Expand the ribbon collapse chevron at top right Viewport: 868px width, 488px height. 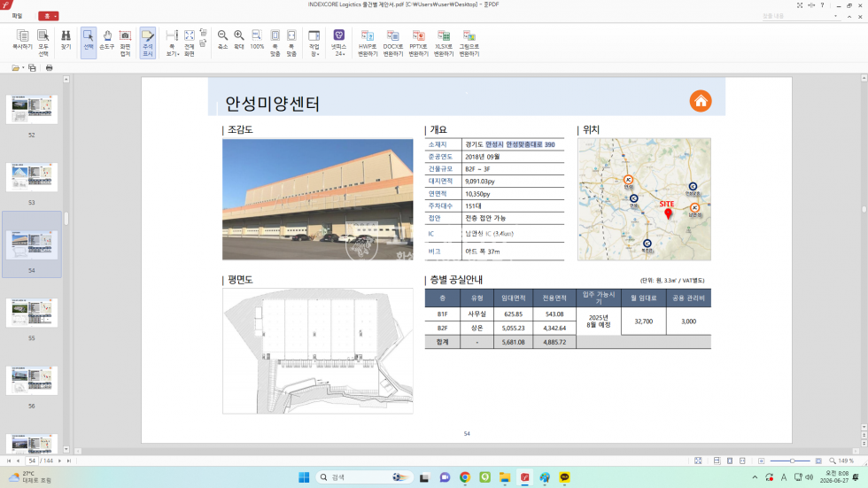point(849,17)
